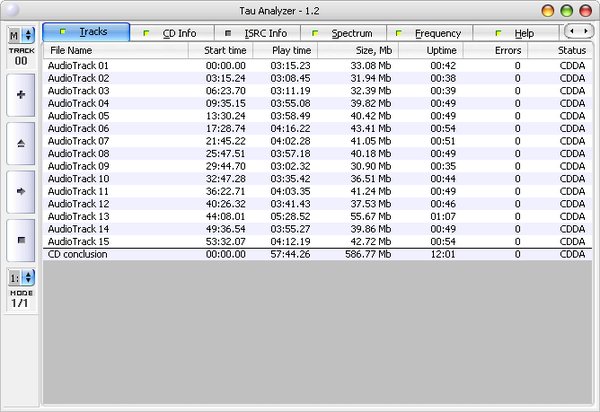Viewport: 600px width, 412px height.
Task: Click the 33.08 Mb size cell
Action: pos(371,65)
